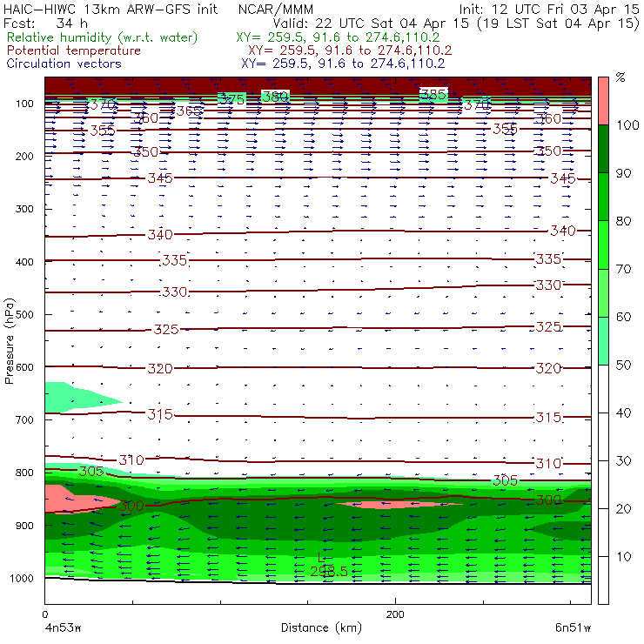Click the "100" pressure axis tick label
Image resolution: width=644 pixels, height=644 pixels.
[24, 104]
